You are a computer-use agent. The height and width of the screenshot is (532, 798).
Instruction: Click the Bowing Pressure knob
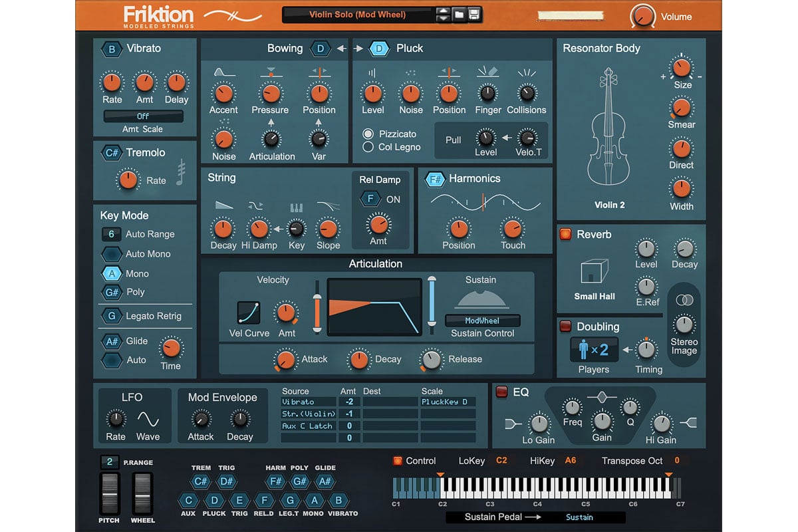(270, 93)
